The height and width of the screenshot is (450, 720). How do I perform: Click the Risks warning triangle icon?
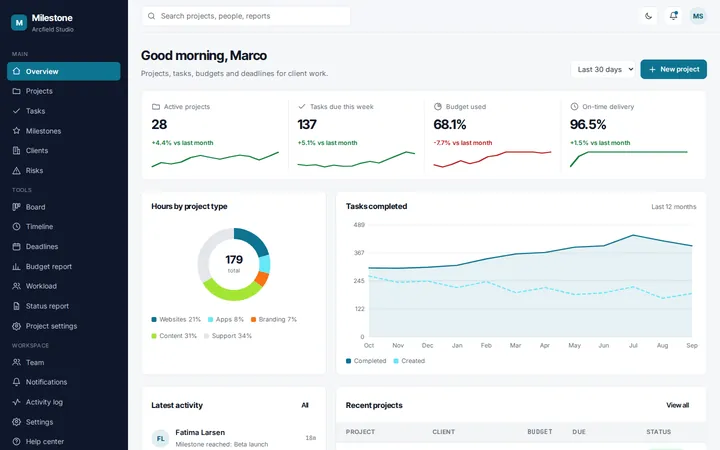coord(17,170)
